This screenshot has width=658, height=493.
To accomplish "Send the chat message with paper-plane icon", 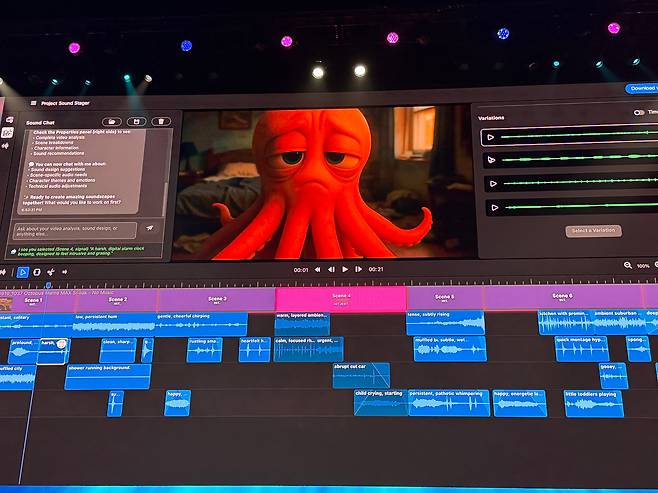I will coord(151,228).
